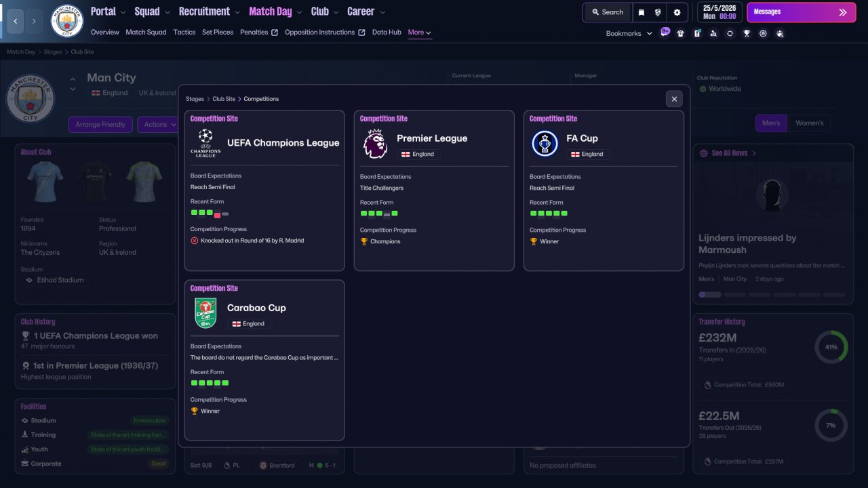Click Arrange Friendly button
868x488 pixels.
pyautogui.click(x=100, y=125)
